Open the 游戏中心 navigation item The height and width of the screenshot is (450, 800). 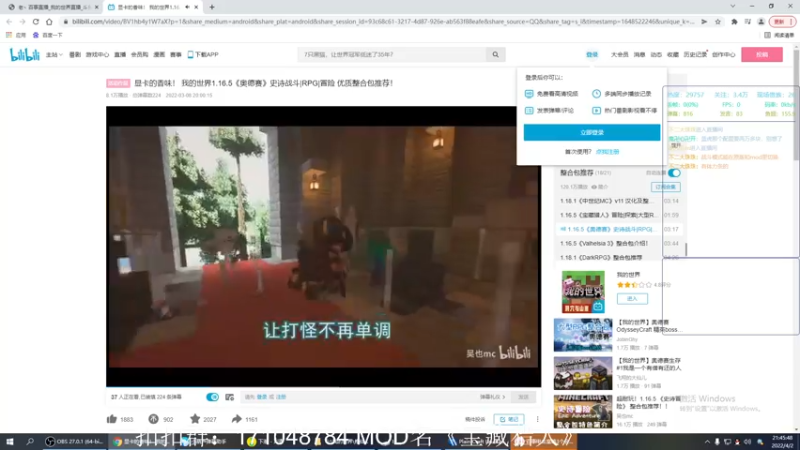pyautogui.click(x=97, y=55)
